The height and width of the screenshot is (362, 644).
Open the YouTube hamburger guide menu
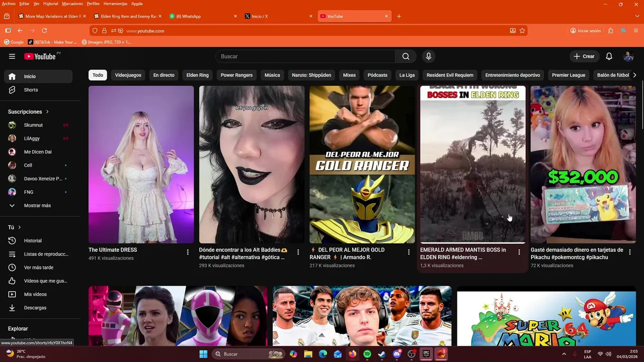tap(12, 56)
